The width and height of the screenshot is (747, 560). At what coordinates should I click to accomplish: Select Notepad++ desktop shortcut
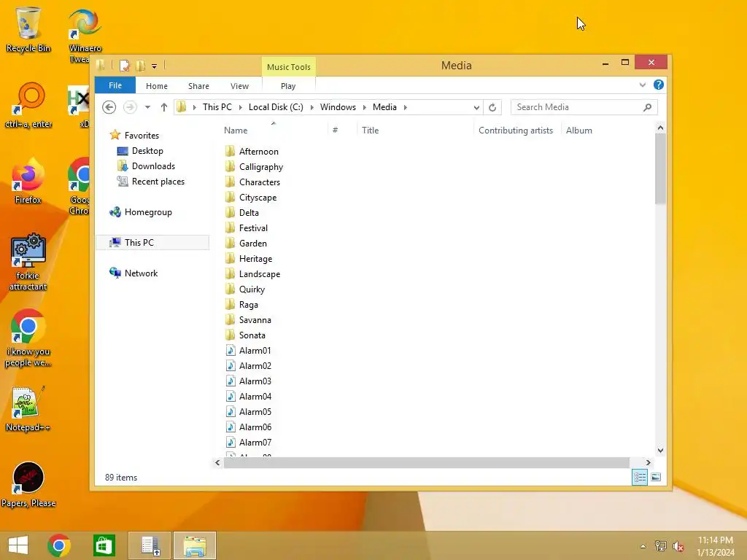tap(28, 410)
